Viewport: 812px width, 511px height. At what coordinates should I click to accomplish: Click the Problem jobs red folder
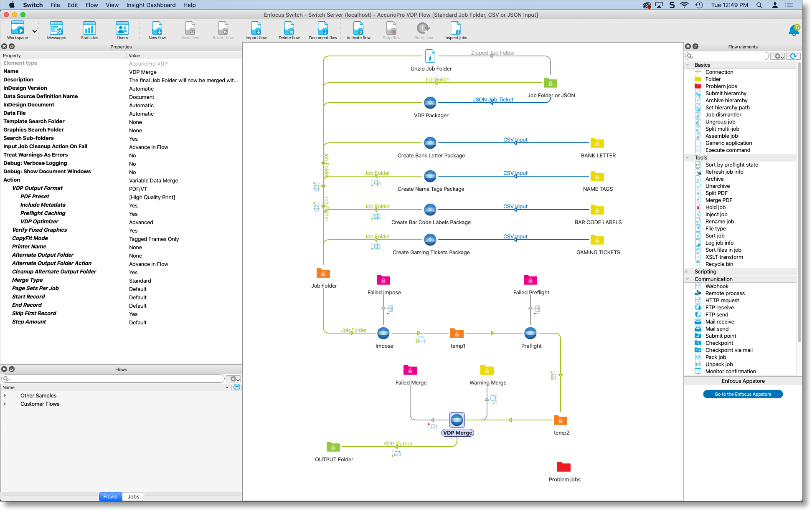563,467
